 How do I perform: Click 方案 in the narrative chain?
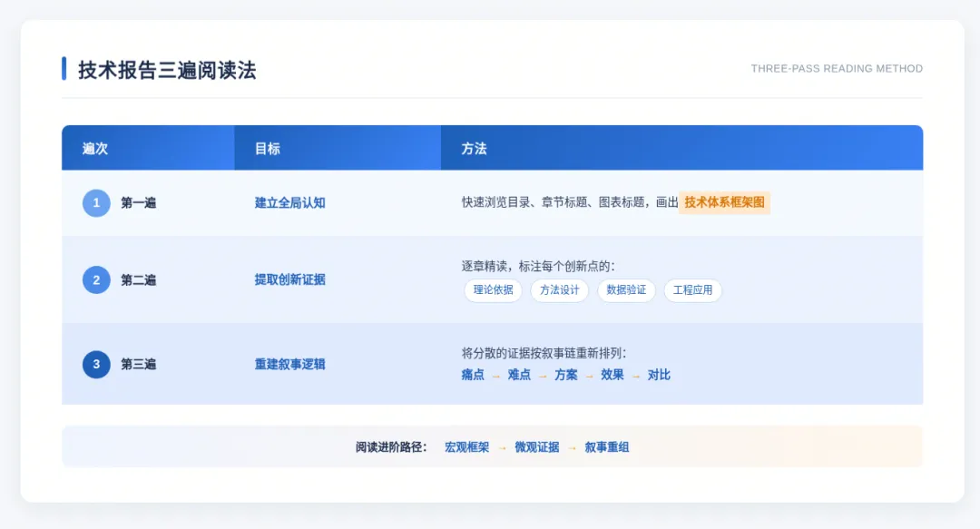click(x=566, y=375)
